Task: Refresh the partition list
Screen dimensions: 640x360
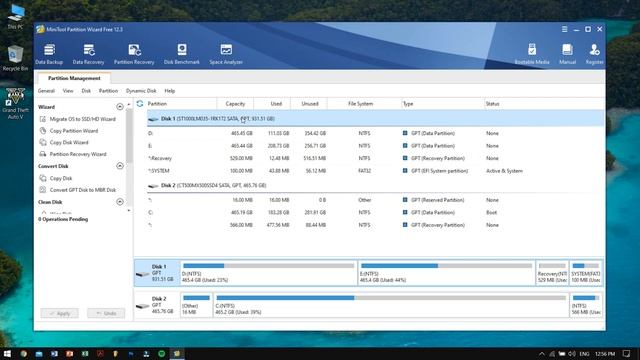Action: point(140,104)
